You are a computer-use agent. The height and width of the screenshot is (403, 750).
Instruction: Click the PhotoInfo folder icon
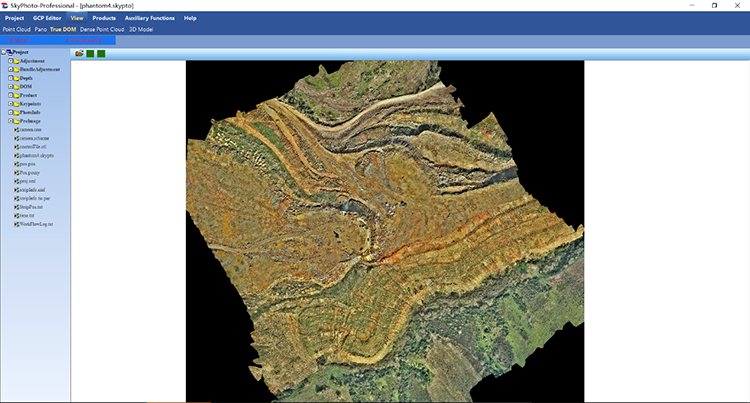pyautogui.click(x=16, y=113)
